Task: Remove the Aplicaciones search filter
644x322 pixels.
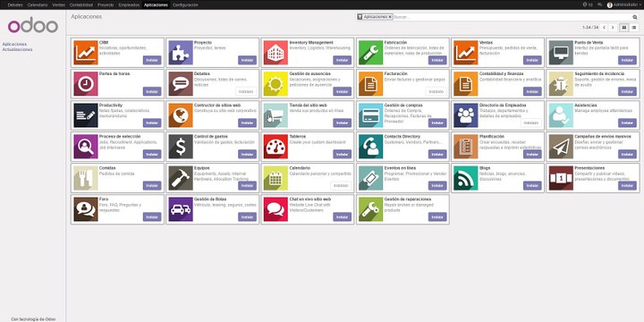Action: tap(390, 17)
